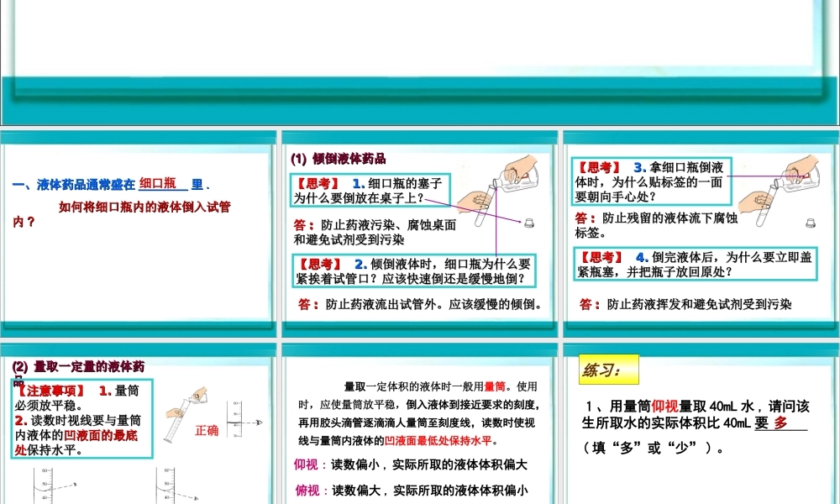
Task: Click the heading (1) 倾倒液体药品
Action: coord(338,159)
